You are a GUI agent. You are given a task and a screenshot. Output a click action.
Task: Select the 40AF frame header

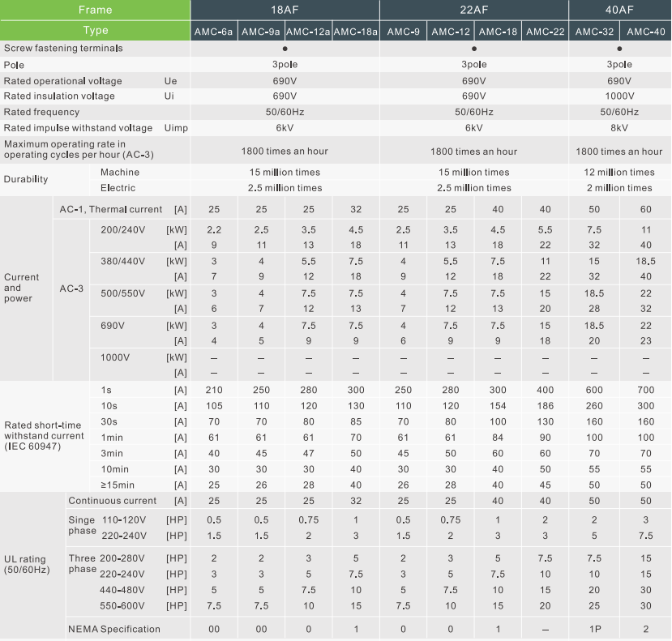coord(619,10)
